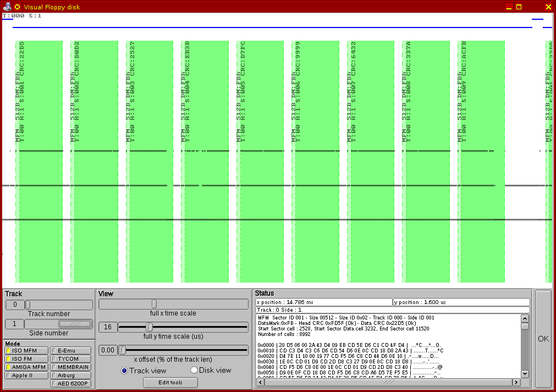Maximize the Visual Floppy disk window
Image resolution: width=556 pixels, height=392 pixels.
(519, 7)
